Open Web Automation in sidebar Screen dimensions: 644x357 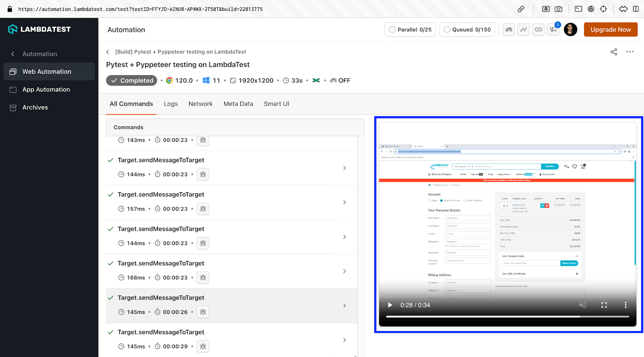49,72
